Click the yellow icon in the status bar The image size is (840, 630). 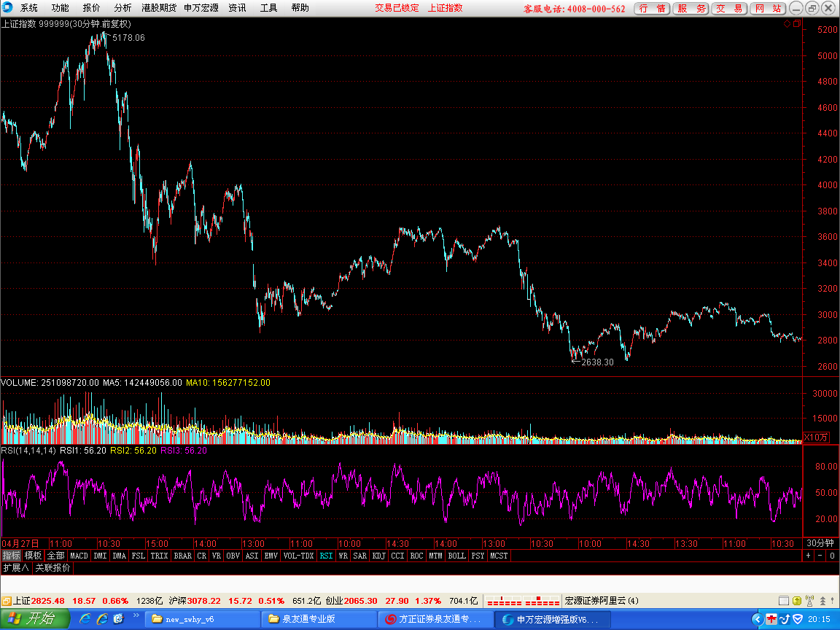(796, 601)
